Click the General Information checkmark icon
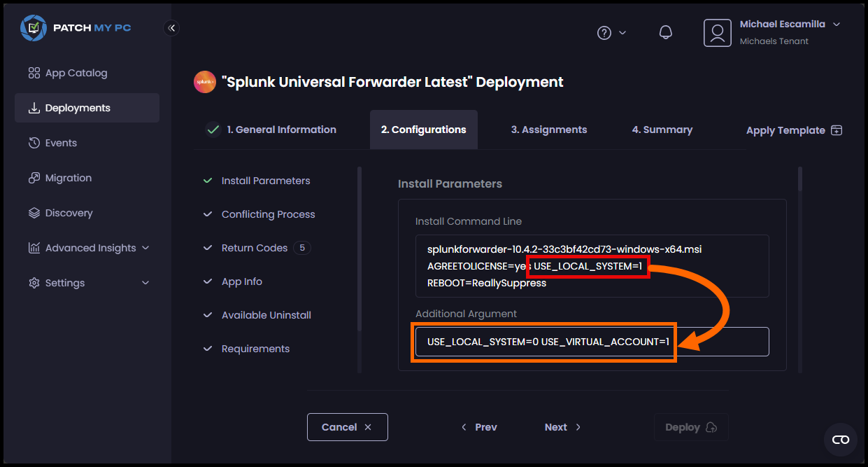The width and height of the screenshot is (868, 467). [x=213, y=130]
